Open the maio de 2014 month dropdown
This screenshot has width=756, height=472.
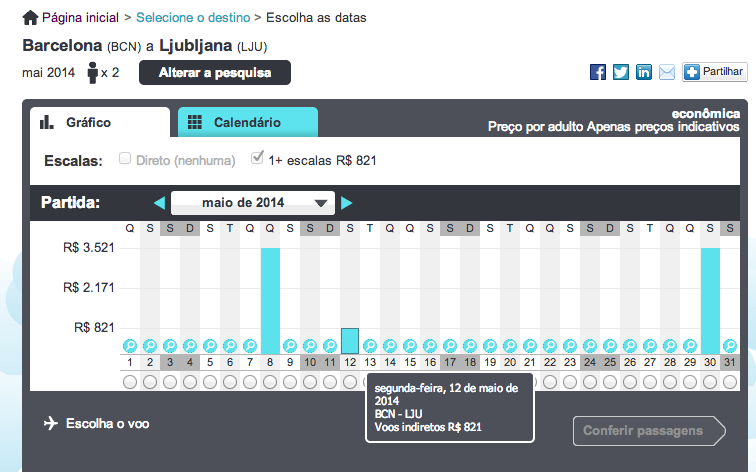click(x=253, y=203)
